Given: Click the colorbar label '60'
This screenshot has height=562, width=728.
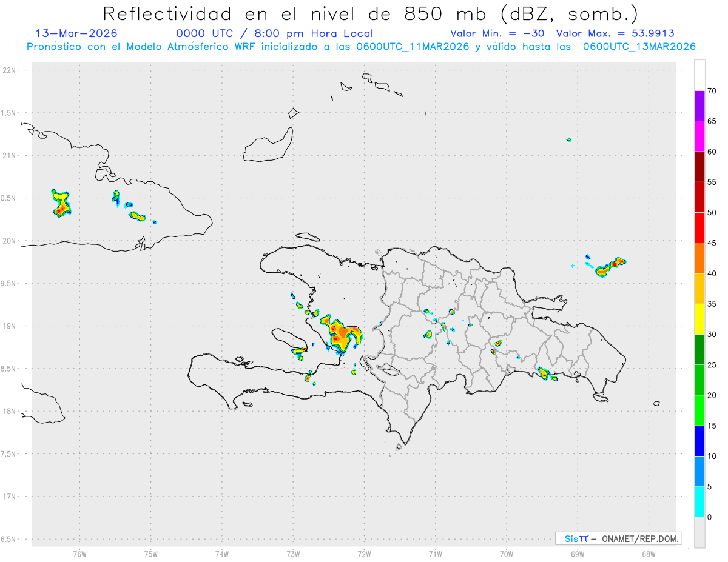Looking at the screenshot, I should point(712,152).
